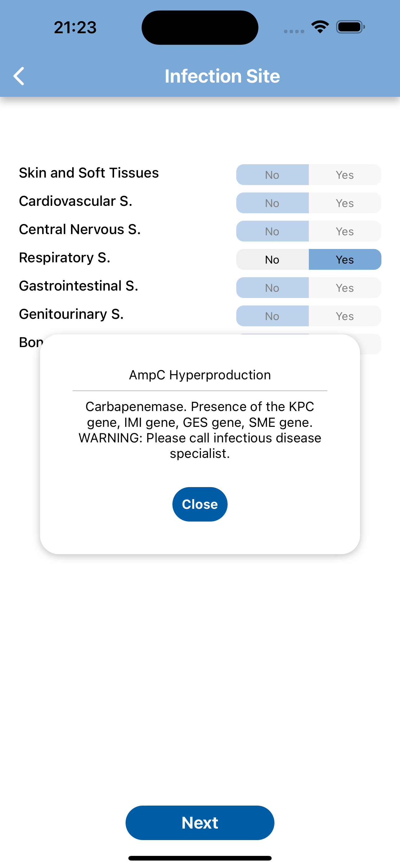Select No for Genitourinary S.
Viewport: 400px width, 868px height.
point(272,316)
